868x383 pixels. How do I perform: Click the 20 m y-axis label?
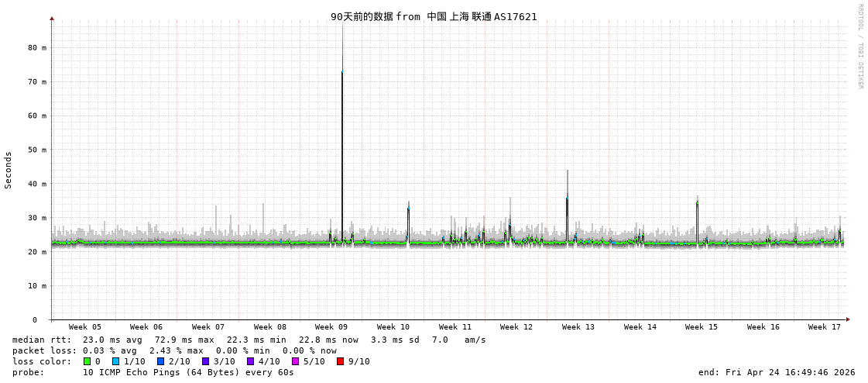(37, 252)
